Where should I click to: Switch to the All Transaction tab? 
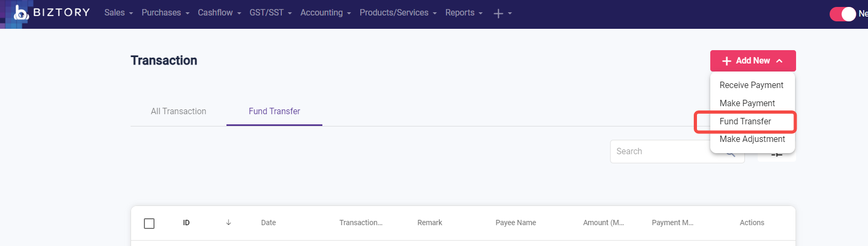click(x=179, y=111)
